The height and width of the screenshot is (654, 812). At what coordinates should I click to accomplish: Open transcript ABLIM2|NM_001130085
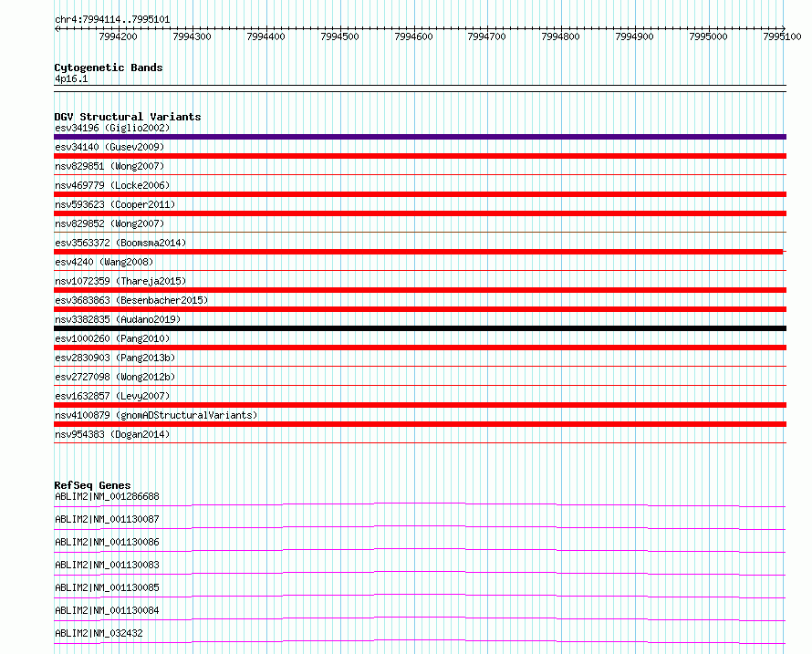[x=107, y=587]
